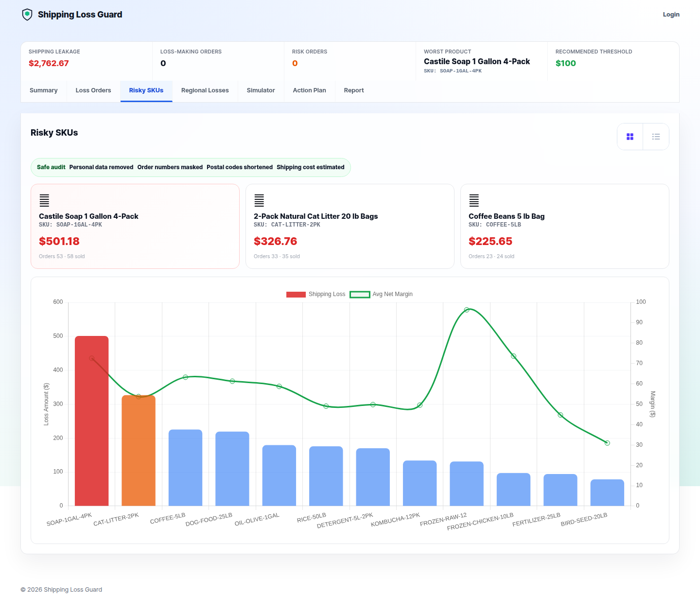Screen dimensions: 700x615
Task: Click the Risky SKUs section heading
Action: (x=54, y=133)
